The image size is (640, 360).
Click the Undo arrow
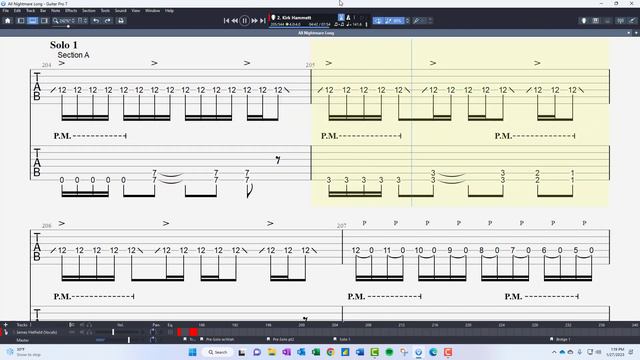(x=96, y=21)
